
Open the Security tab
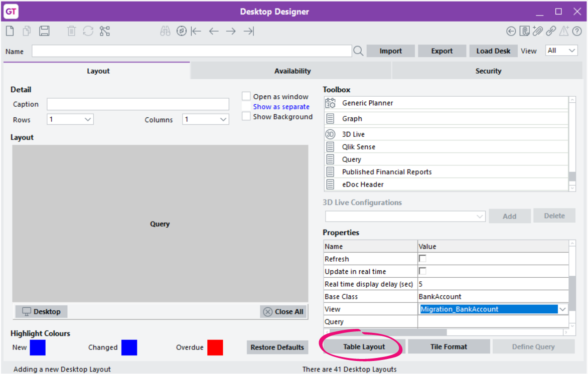(488, 71)
